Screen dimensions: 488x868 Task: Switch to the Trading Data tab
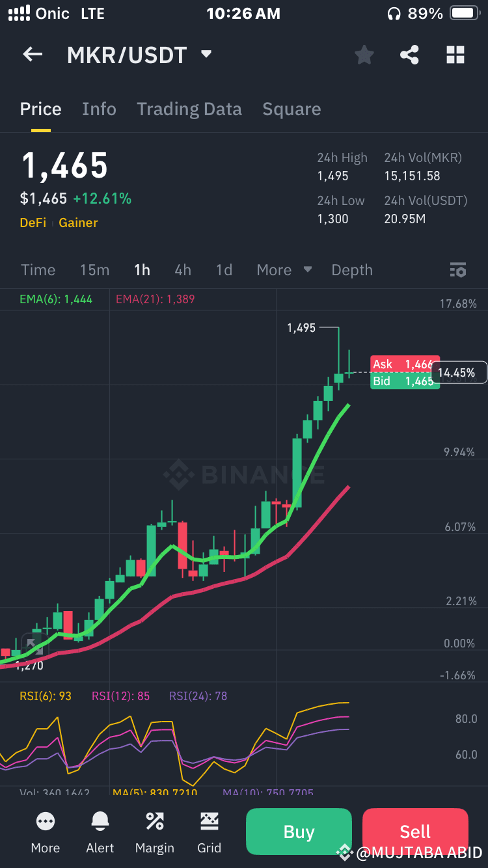189,109
